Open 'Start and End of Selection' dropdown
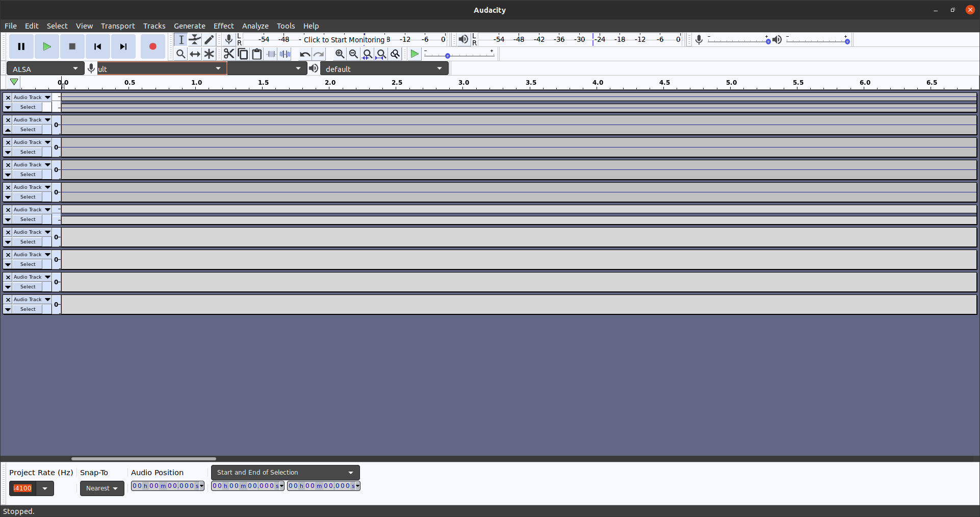 pyautogui.click(x=286, y=473)
